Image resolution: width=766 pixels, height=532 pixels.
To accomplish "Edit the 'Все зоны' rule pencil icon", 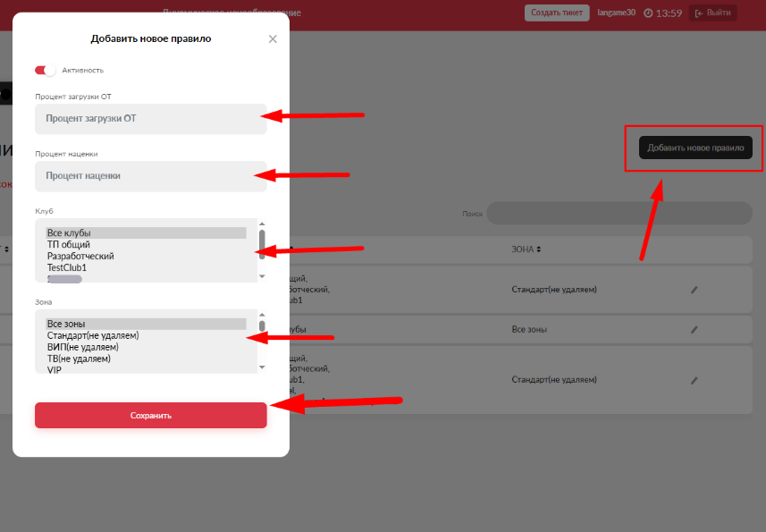I will [694, 330].
